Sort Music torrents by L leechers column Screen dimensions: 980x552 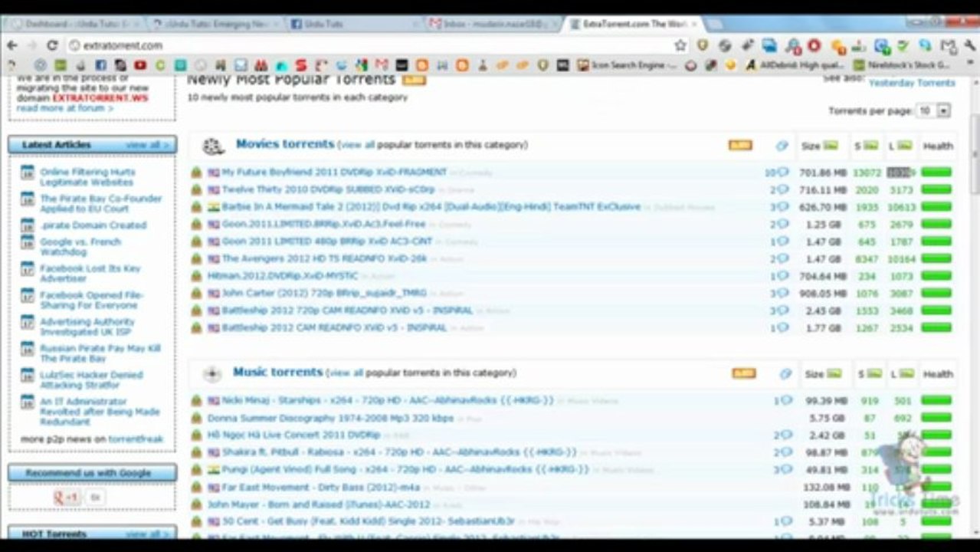[x=902, y=374]
